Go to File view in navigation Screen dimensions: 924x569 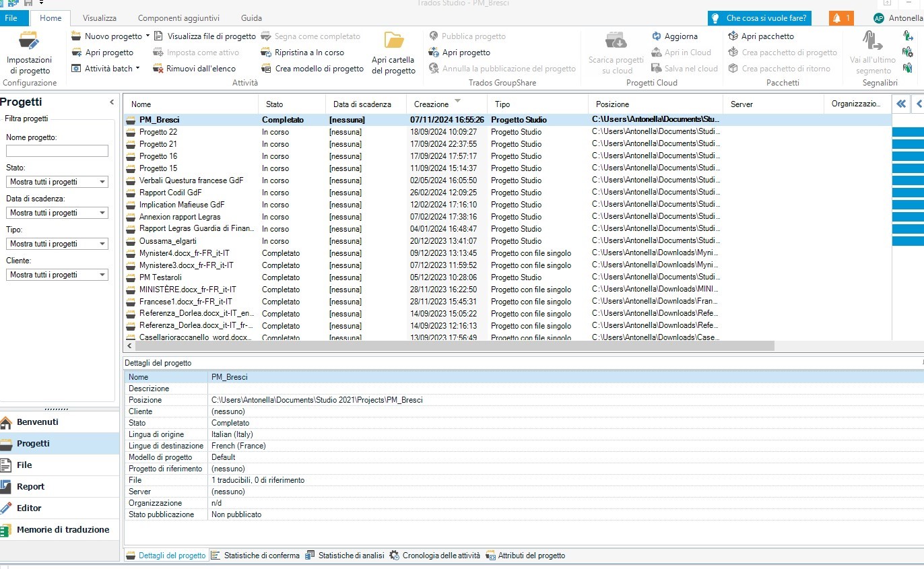(60, 465)
